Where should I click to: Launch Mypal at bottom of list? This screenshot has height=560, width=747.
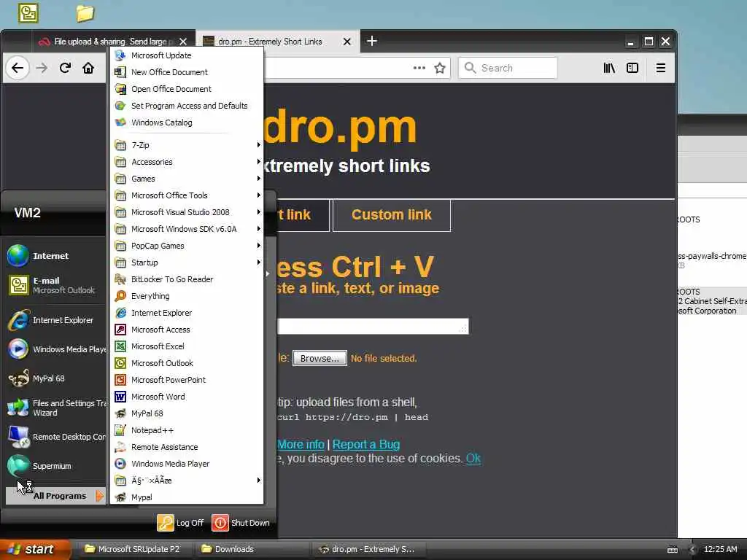pyautogui.click(x=187, y=497)
